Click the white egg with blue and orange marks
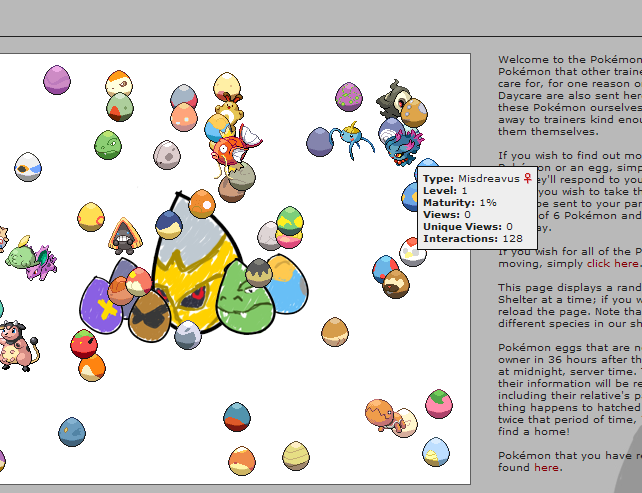The height and width of the screenshot is (493, 642). tap(28, 167)
